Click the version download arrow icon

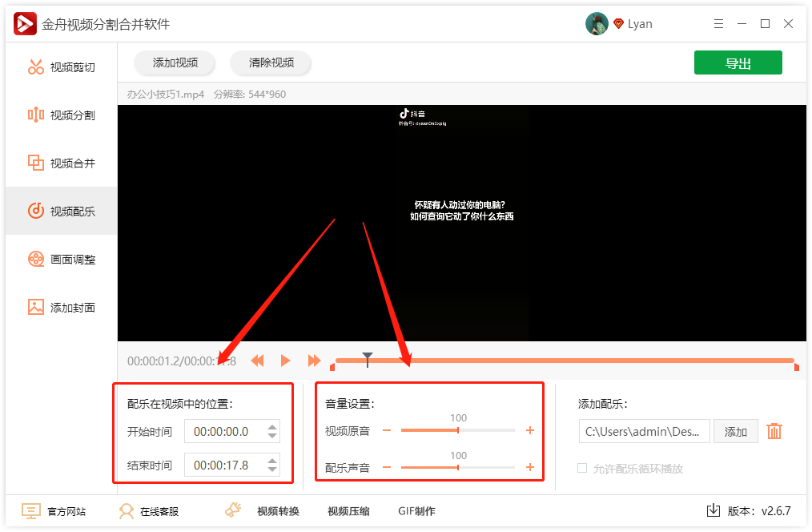[713, 510]
